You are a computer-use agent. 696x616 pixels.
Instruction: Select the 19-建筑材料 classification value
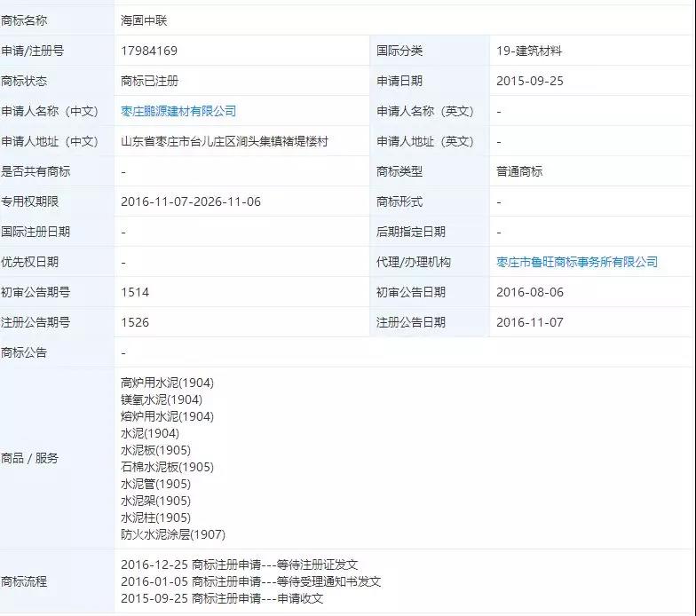(529, 51)
